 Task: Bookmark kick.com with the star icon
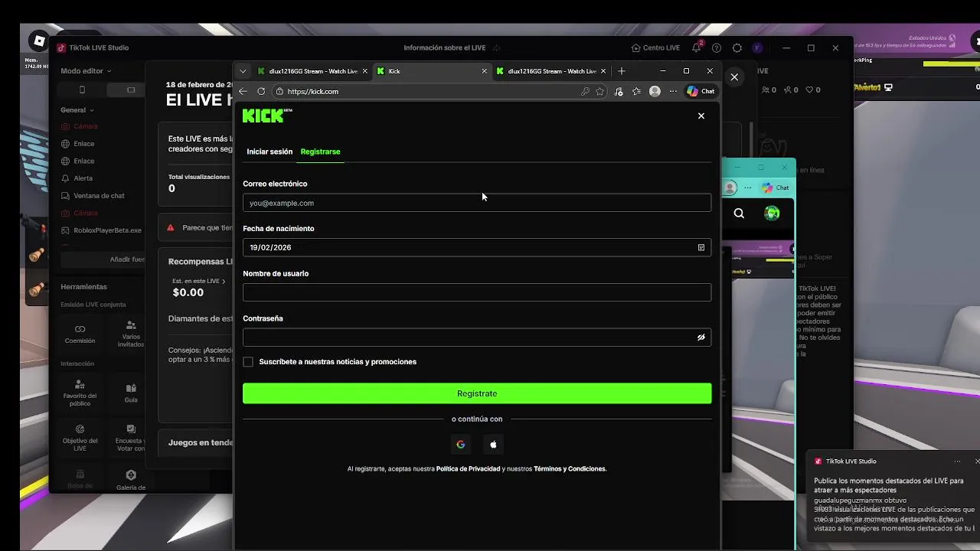coord(599,91)
